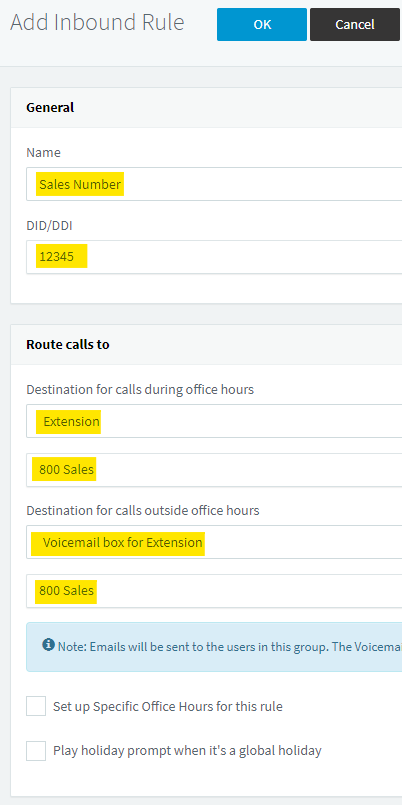The image size is (402, 805).
Task: Select the 'Route calls to' section header
Action: point(68,344)
